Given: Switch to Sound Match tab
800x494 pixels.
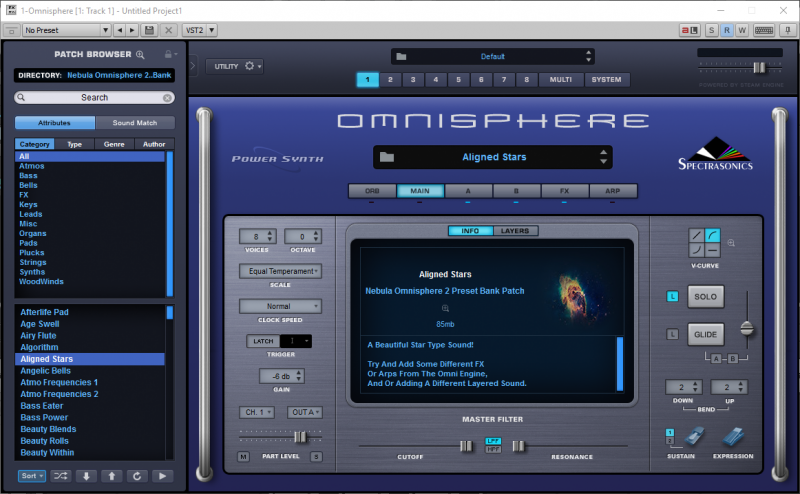Looking at the screenshot, I should [x=135, y=122].
